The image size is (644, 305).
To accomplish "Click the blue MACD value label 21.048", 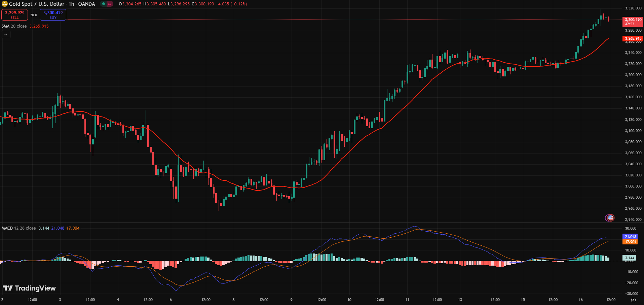I will (630, 237).
